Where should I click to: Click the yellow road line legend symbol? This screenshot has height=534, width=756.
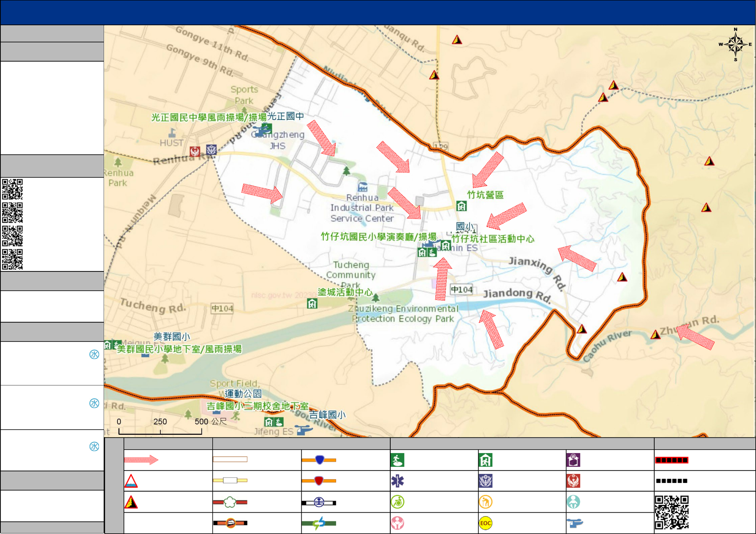pos(230,480)
